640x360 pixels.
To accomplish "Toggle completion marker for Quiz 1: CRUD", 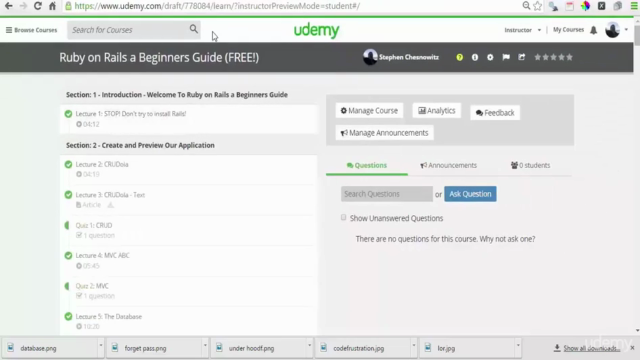I will [67, 225].
